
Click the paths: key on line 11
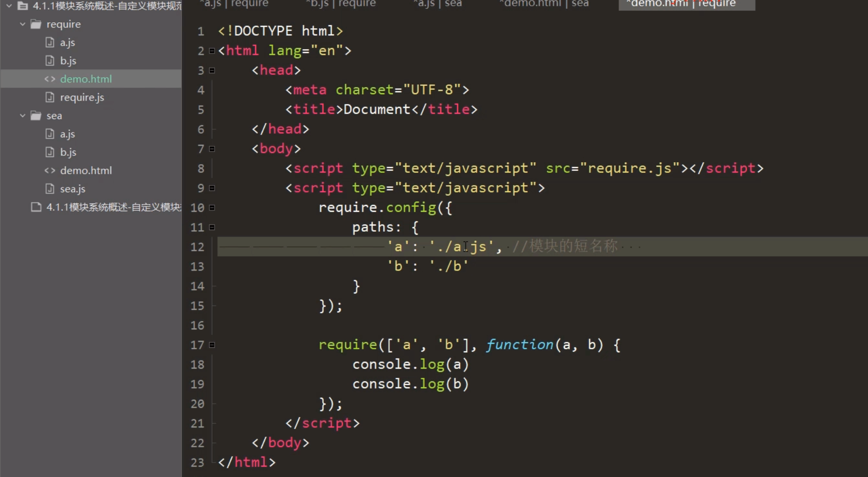pos(377,227)
